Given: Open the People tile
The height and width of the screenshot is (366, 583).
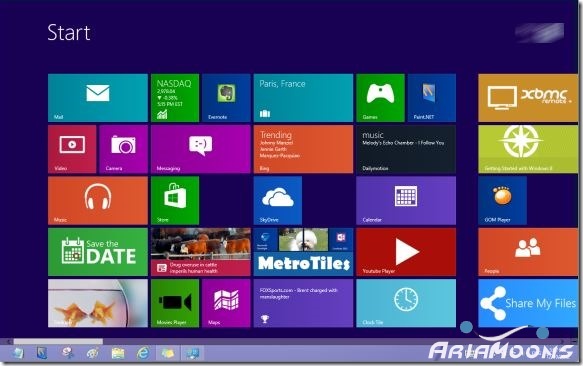Looking at the screenshot, I should [x=528, y=252].
